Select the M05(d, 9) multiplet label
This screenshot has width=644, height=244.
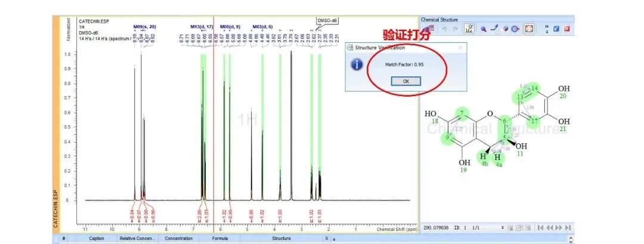[230, 27]
